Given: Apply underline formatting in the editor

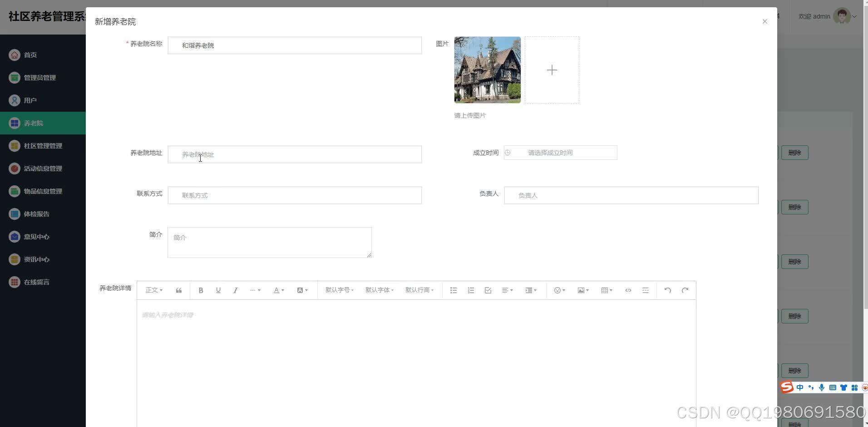Looking at the screenshot, I should pos(218,290).
